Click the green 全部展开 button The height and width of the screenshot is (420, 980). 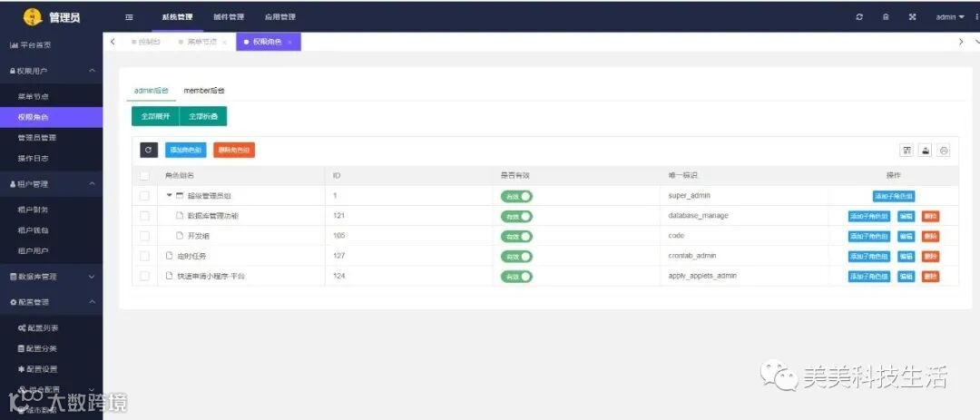(156, 116)
